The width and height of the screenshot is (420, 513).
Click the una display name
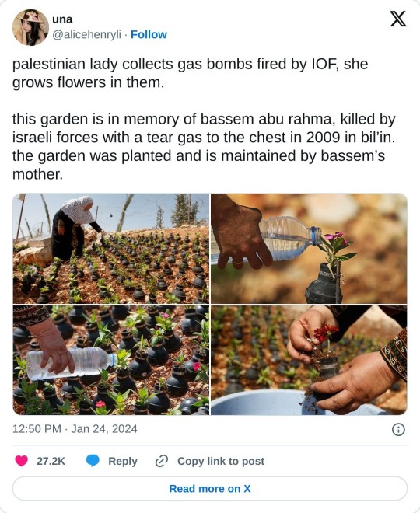[x=62, y=19]
